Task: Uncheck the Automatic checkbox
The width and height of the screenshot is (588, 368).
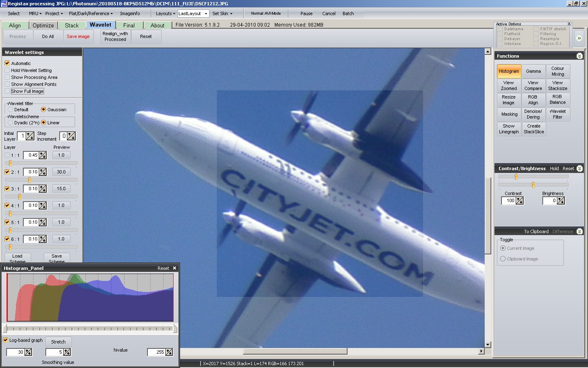Action: [7, 63]
